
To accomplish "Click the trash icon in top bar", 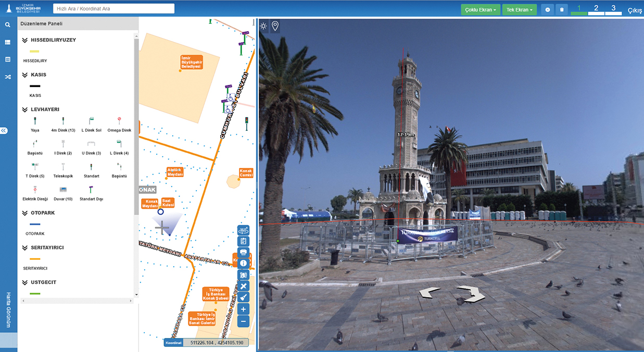I will point(561,10).
